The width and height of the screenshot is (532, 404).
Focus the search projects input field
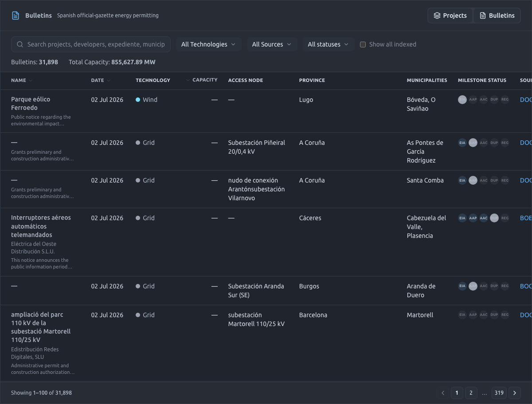coord(91,44)
